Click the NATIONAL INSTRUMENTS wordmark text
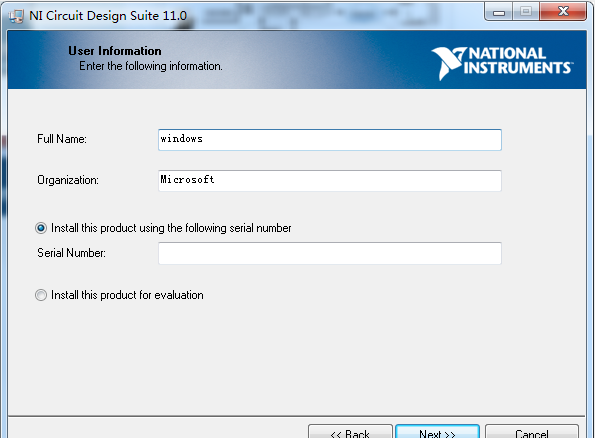The width and height of the screenshot is (595, 438). [x=518, y=61]
